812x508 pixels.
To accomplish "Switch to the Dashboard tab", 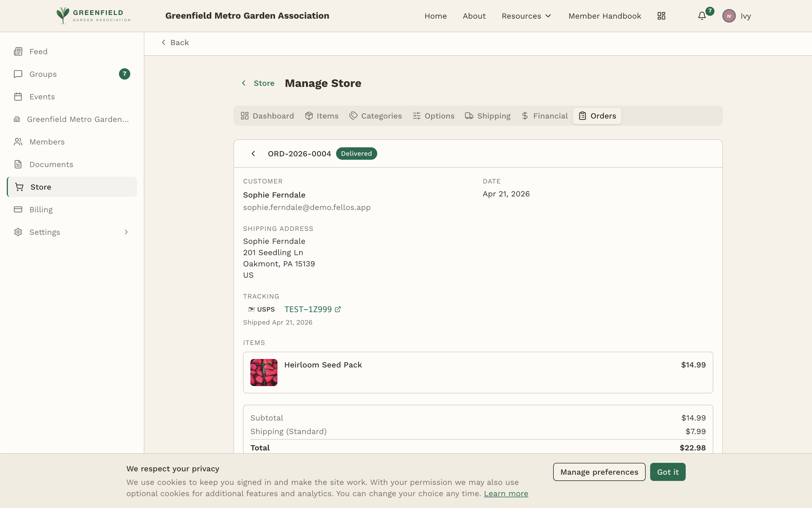I will point(267,116).
